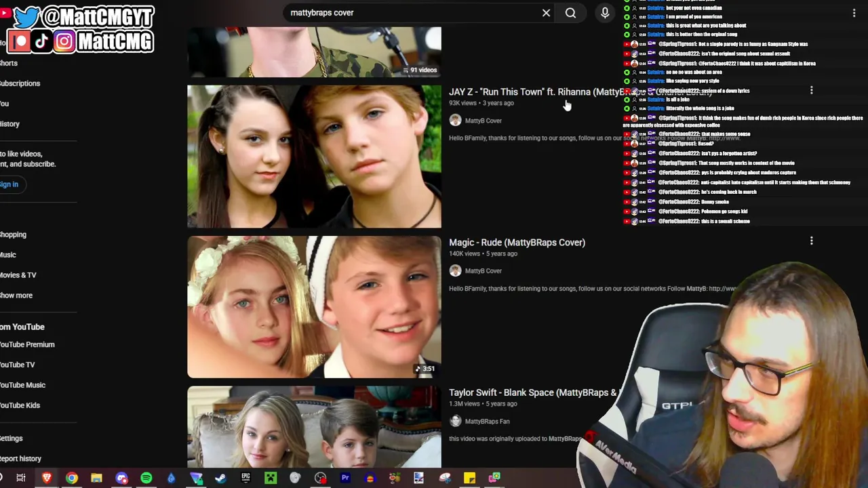Click the 3:51 duration badge on the Magic - Rude thumbnail

pos(426,369)
